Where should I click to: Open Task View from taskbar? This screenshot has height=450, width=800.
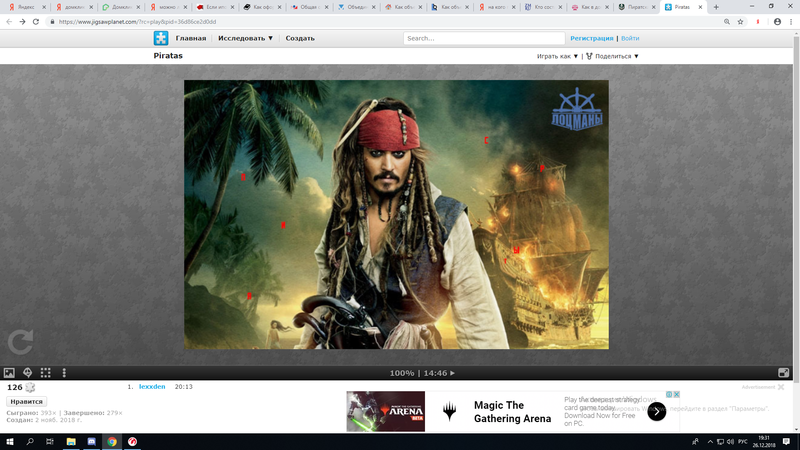pos(49,442)
